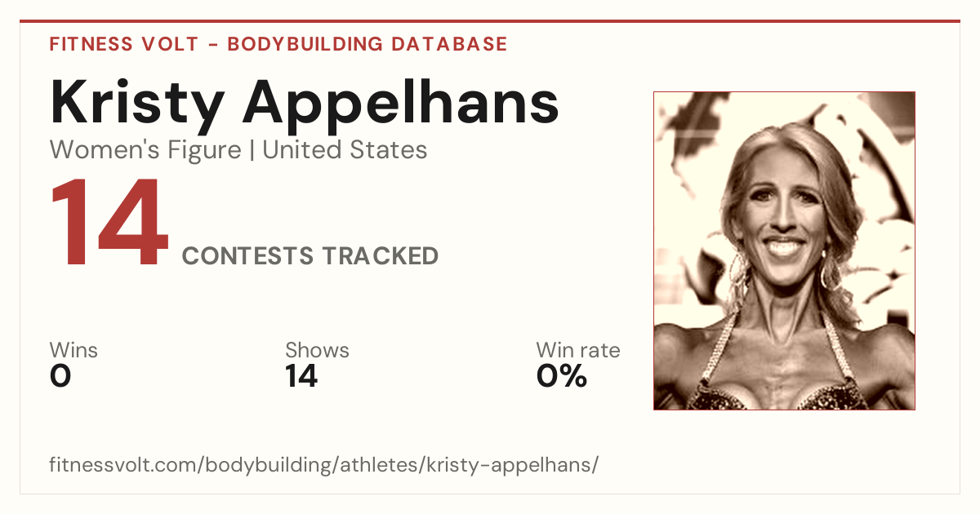Click the word Kristy in the title
Screen dimensions: 980x514
click(137, 104)
